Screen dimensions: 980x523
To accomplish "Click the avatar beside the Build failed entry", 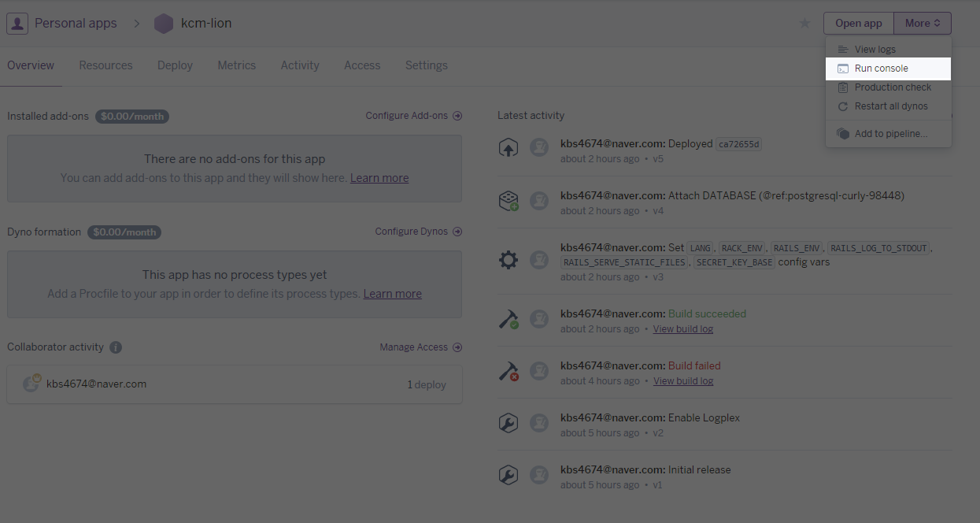I will point(539,371).
